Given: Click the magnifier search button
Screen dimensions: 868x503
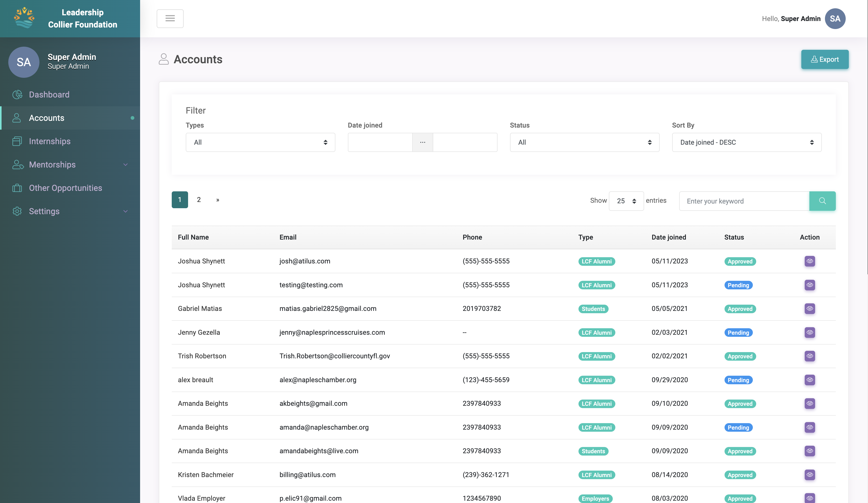Looking at the screenshot, I should click(822, 201).
